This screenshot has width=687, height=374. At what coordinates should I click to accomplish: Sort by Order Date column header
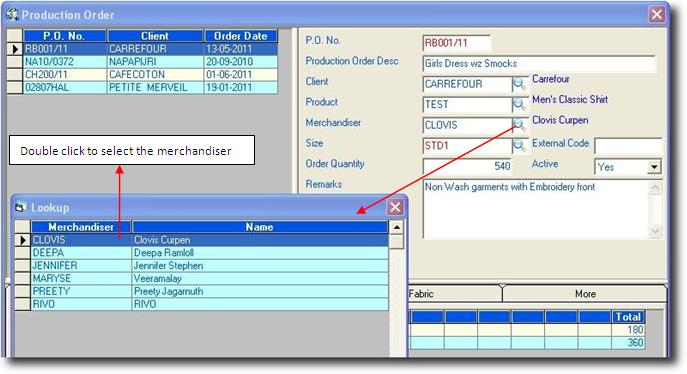tap(241, 36)
